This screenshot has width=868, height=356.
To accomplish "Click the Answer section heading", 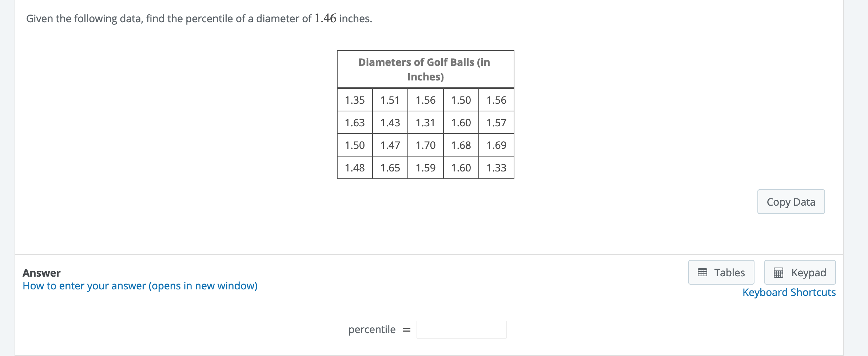I will click(41, 273).
